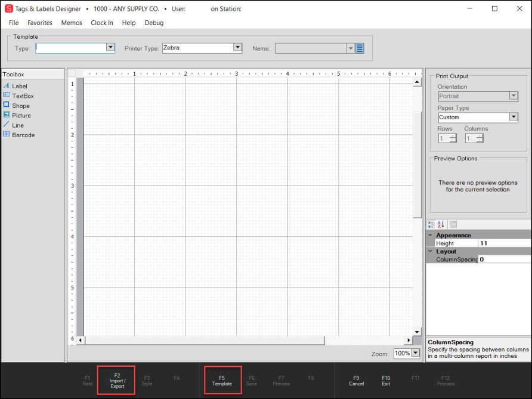Open the Favorites menu

pyautogui.click(x=40, y=23)
